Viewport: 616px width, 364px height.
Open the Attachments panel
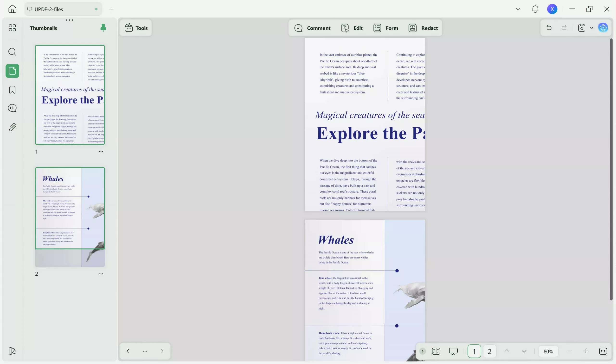tap(12, 127)
